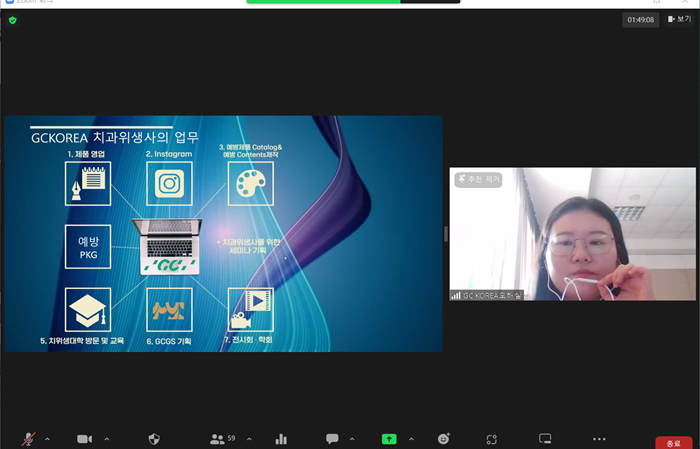Click the GC KOREA participant name label
700x449 pixels.
coord(486,295)
